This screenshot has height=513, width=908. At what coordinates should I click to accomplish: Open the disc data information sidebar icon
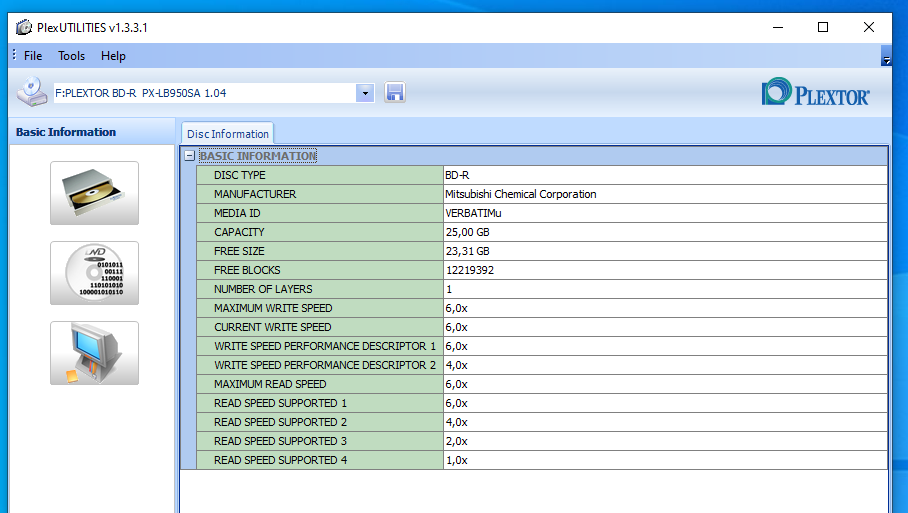94,273
